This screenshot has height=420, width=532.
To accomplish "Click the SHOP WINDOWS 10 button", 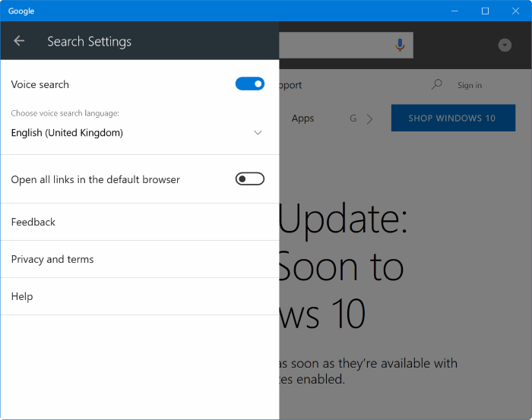I will 453,118.
